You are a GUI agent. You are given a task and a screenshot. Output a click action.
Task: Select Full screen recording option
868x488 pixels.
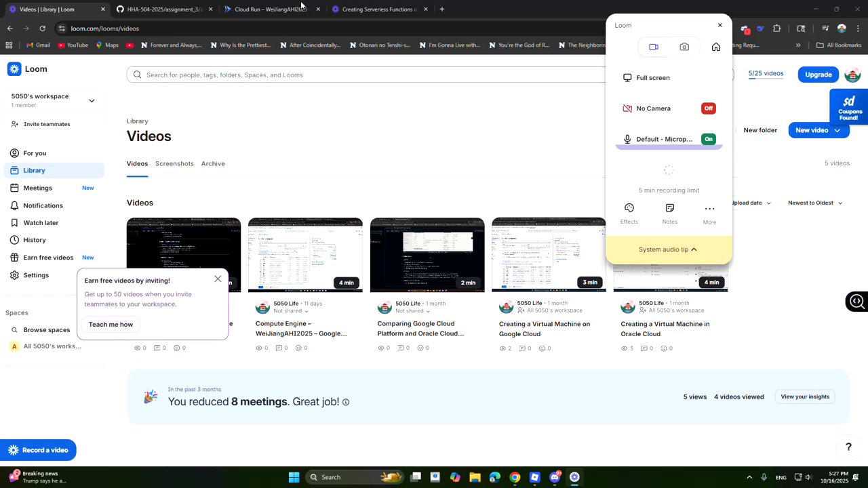point(669,78)
